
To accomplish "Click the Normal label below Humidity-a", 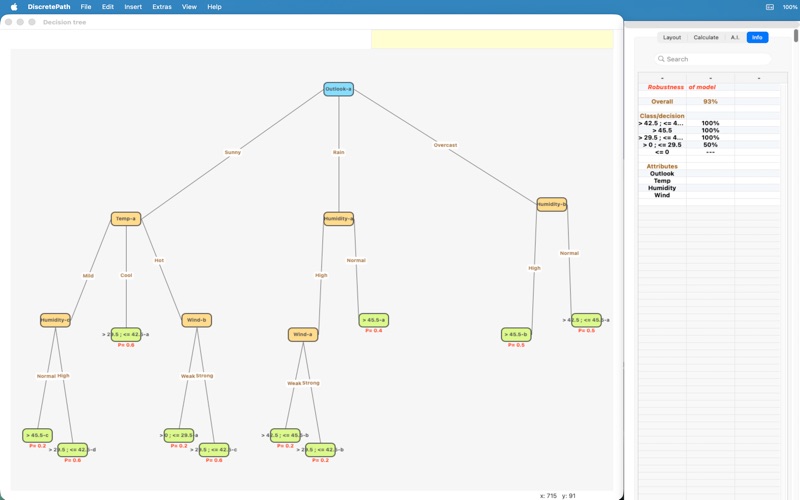I will (x=356, y=260).
